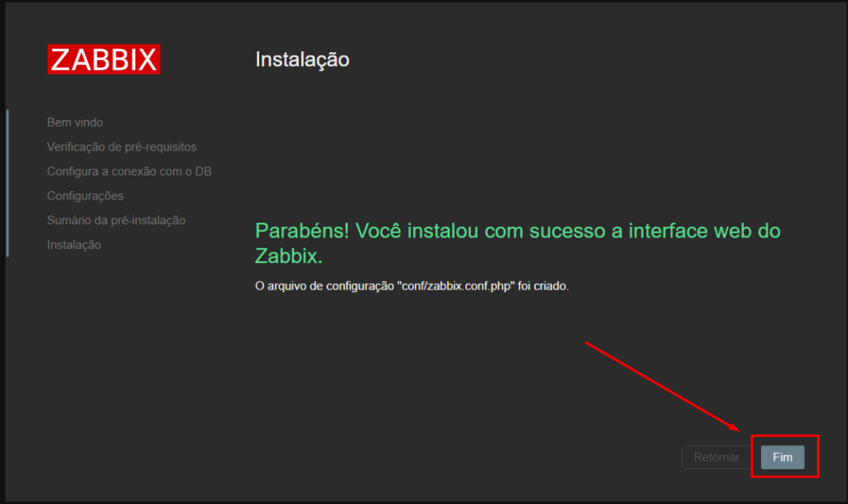The image size is (848, 504).
Task: Click the words interface web in success message
Action: pyautogui.click(x=668, y=231)
